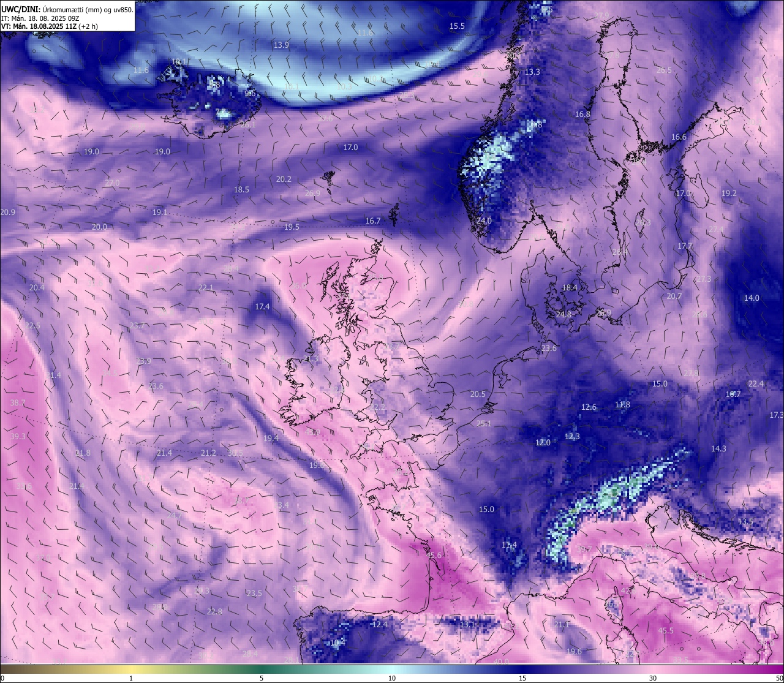Click the 50 tick on the color scale
784x683 pixels.
tap(780, 678)
